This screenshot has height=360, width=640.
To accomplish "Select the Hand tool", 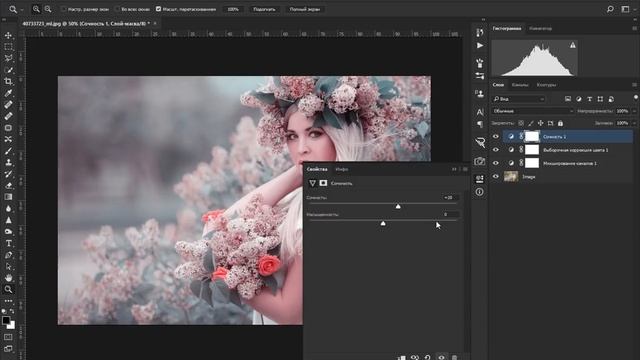I will pos(8,278).
